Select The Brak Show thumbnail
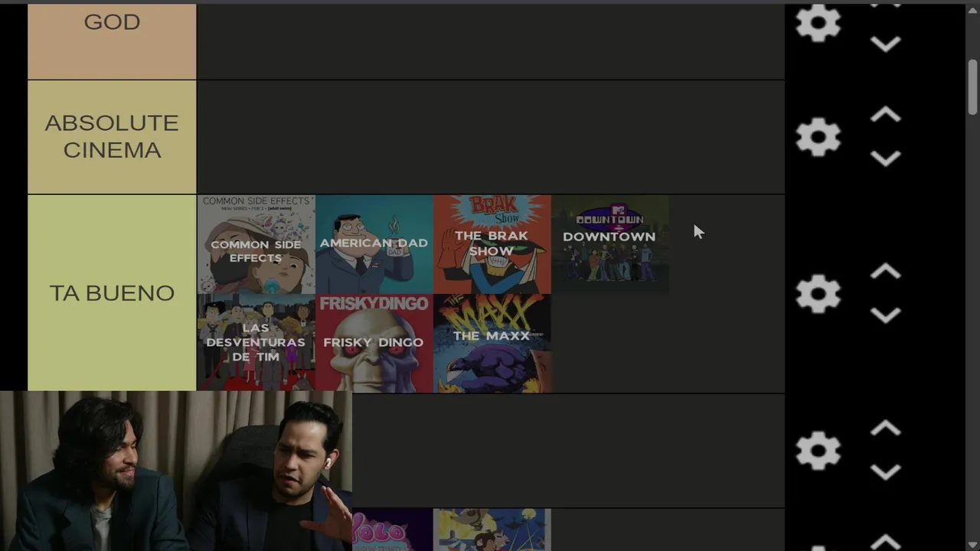 pyautogui.click(x=492, y=244)
